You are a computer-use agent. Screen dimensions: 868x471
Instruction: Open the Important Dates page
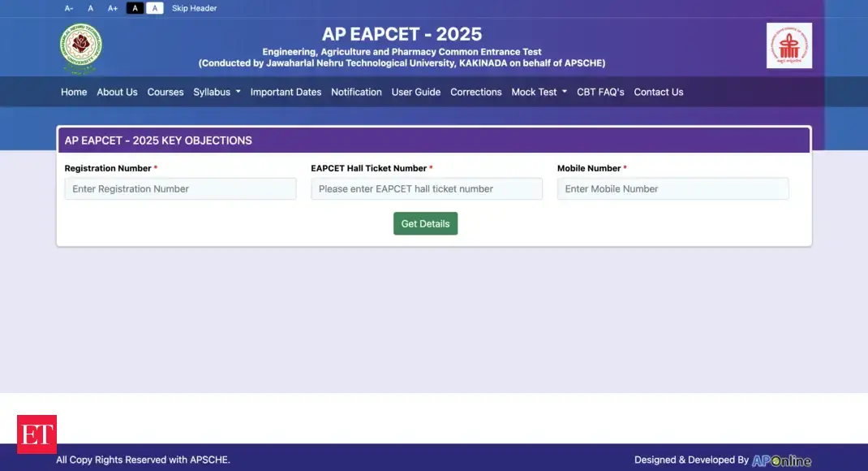pos(286,92)
